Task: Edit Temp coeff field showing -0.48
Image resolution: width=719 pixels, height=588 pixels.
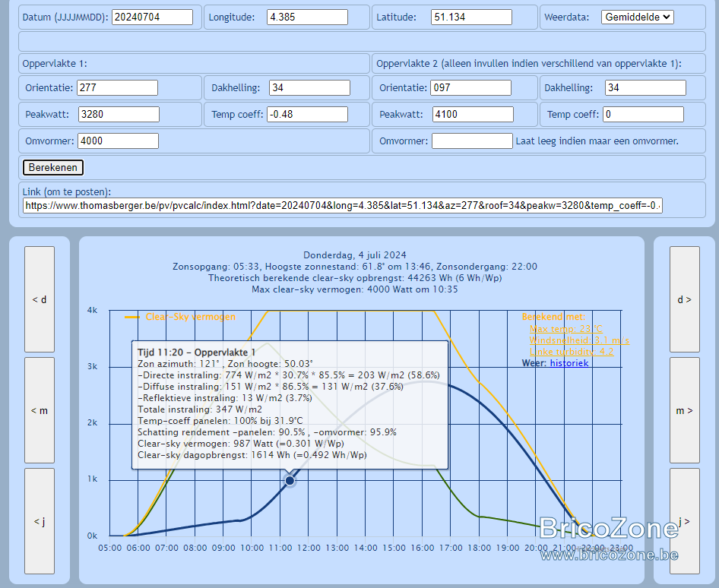Action: (307, 114)
